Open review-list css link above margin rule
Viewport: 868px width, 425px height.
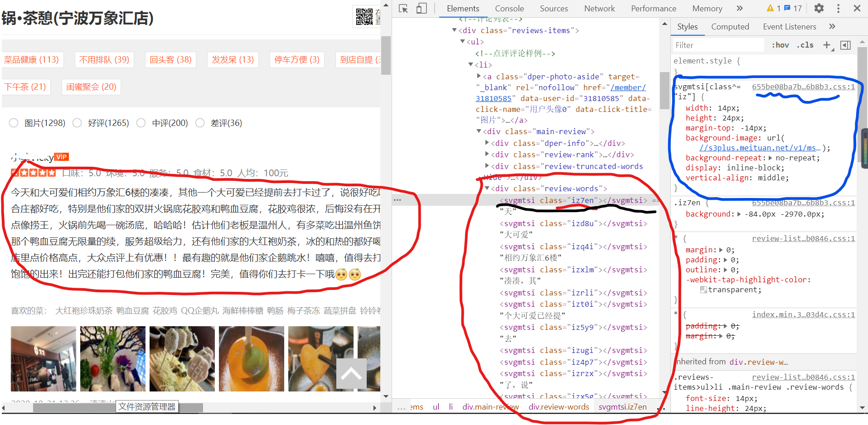pos(803,238)
